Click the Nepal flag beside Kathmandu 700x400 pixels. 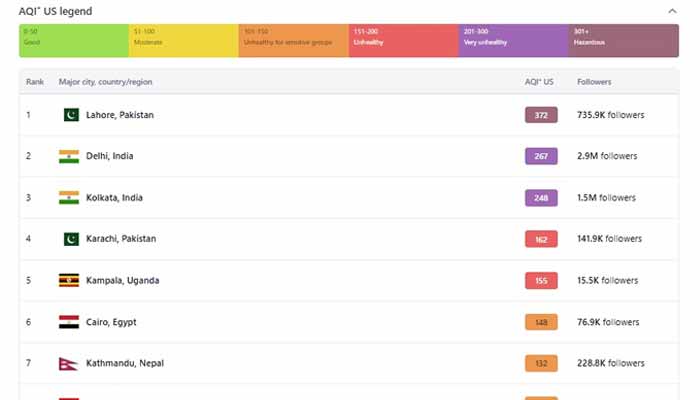tap(68, 363)
